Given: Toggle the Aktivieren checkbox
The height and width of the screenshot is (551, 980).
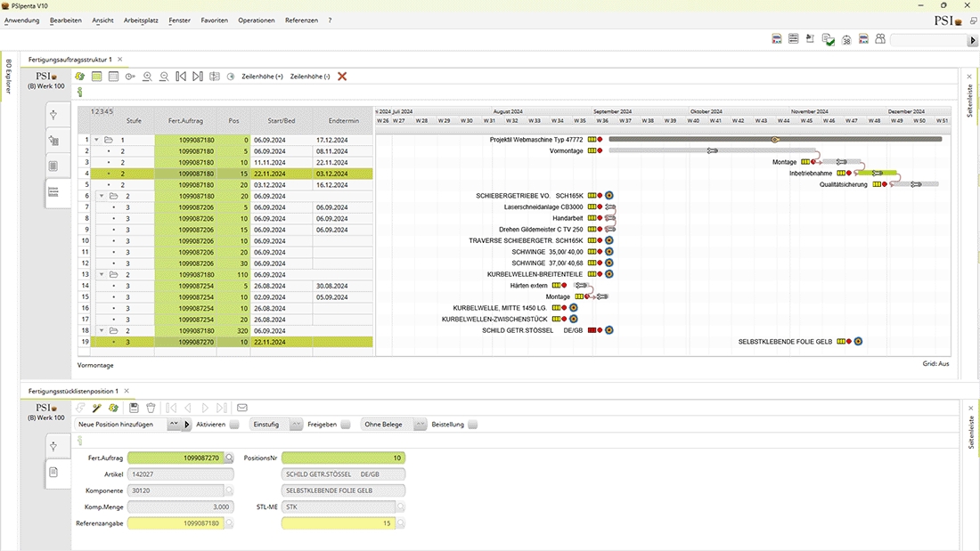Looking at the screenshot, I should (234, 425).
